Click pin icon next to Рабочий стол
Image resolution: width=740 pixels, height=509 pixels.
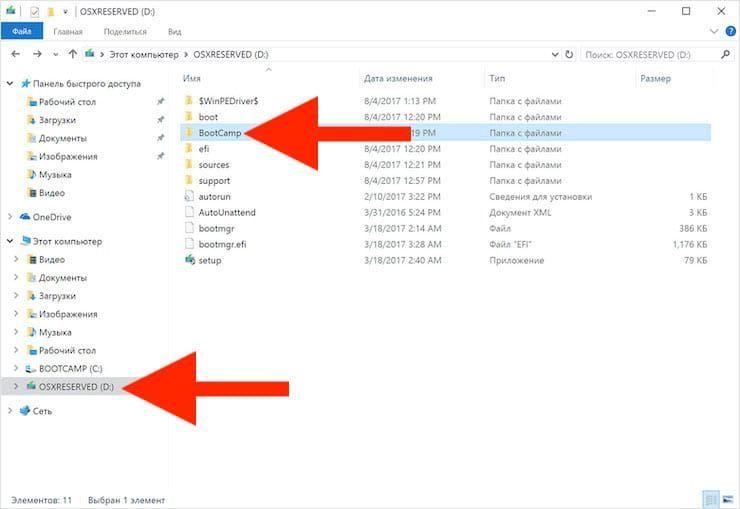click(x=161, y=101)
